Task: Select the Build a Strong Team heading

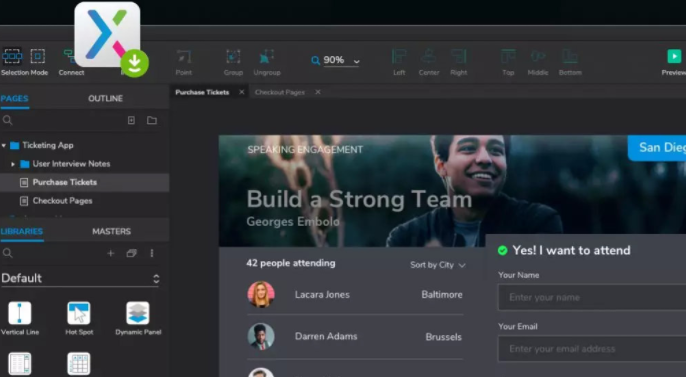Action: [x=359, y=199]
